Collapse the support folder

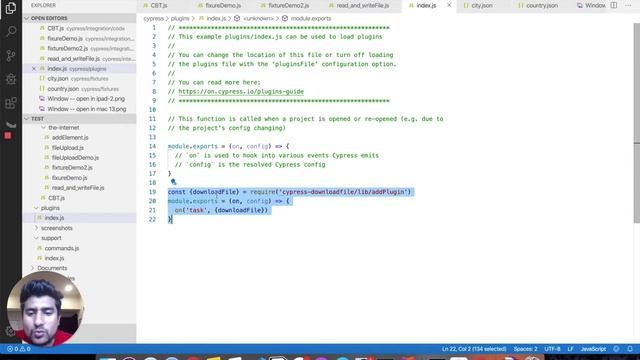click(x=51, y=238)
